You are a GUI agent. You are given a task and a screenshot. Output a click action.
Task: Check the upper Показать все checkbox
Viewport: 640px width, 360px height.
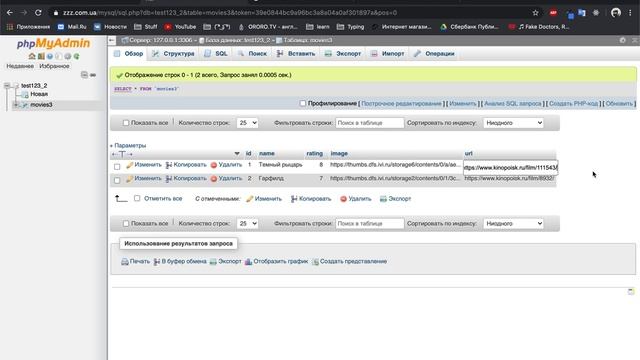126,123
